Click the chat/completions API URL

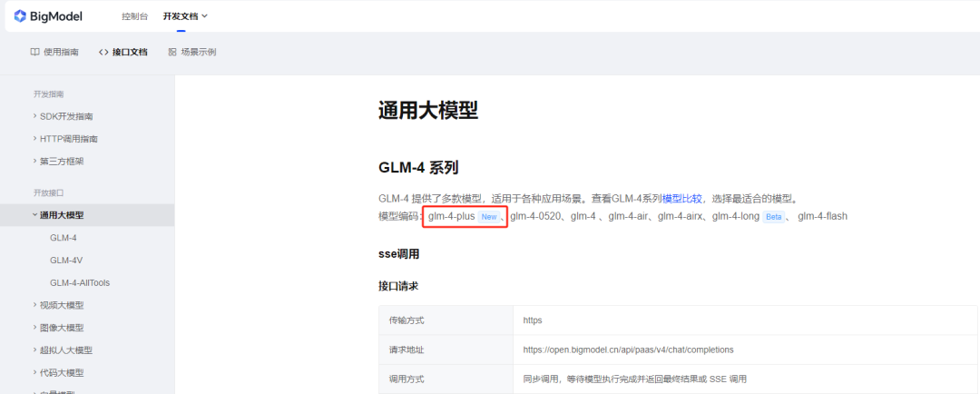(x=628, y=350)
